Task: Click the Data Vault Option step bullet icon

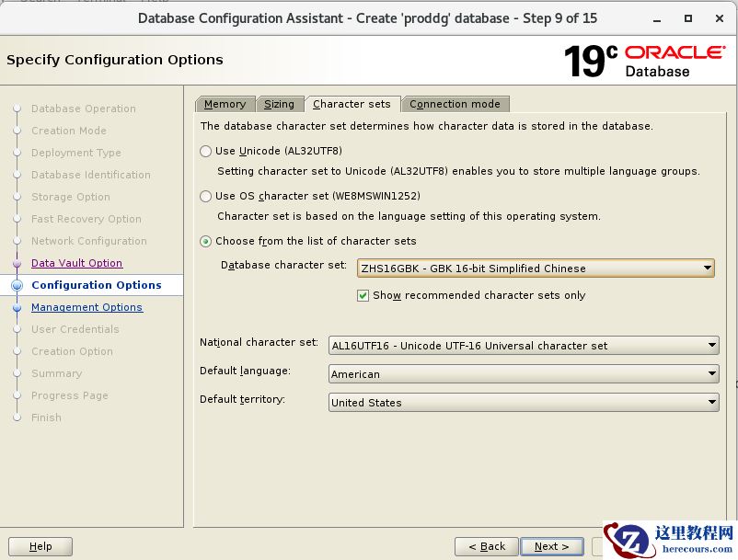Action: pos(17,263)
